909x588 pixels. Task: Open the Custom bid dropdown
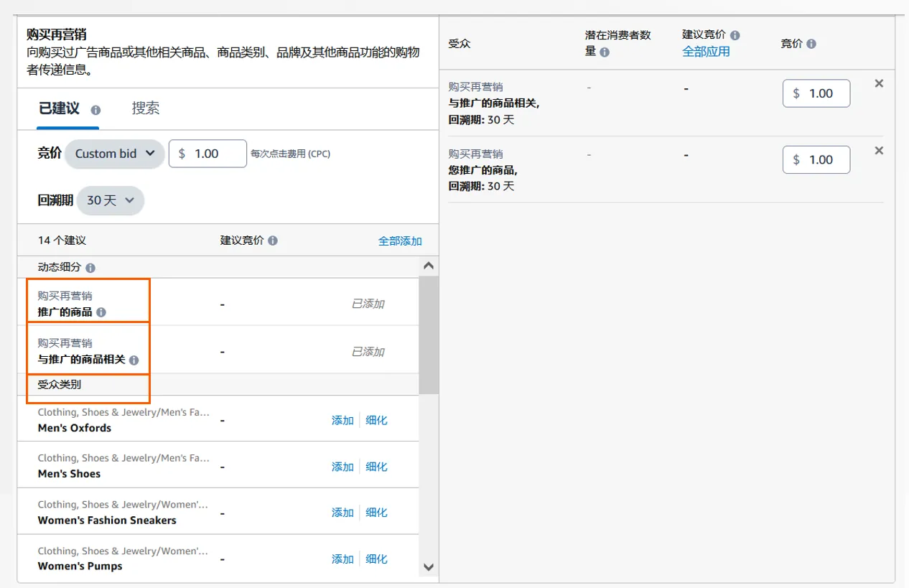tap(113, 153)
